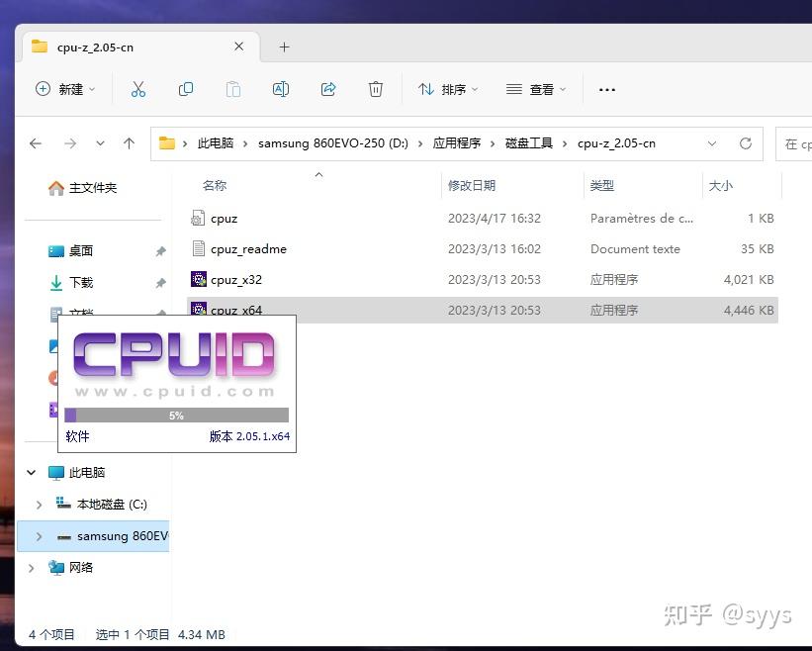Click the search box beside address bar
The height and width of the screenshot is (651, 812).
tap(794, 144)
